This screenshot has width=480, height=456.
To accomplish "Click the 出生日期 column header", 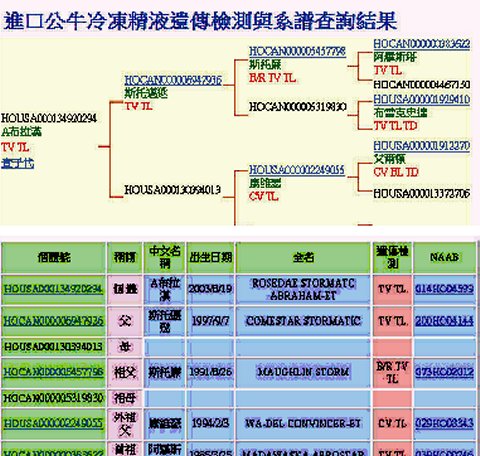I will tap(210, 257).
